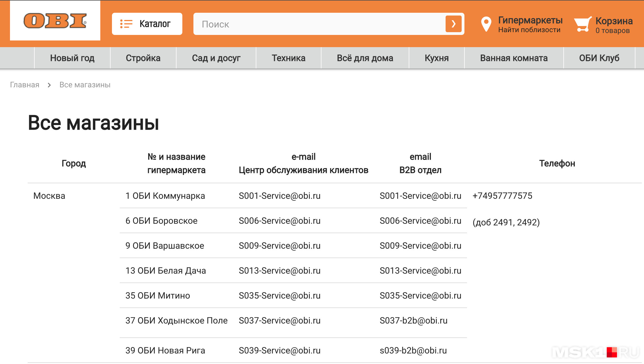This screenshot has width=644, height=364.
Task: Click extension text (доб 2491, 2492)
Action: tap(506, 222)
